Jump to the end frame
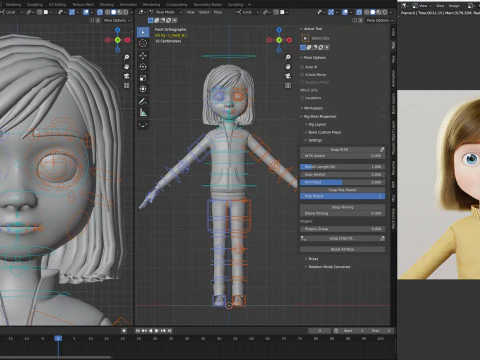The width and height of the screenshot is (480, 360). tap(169, 330)
